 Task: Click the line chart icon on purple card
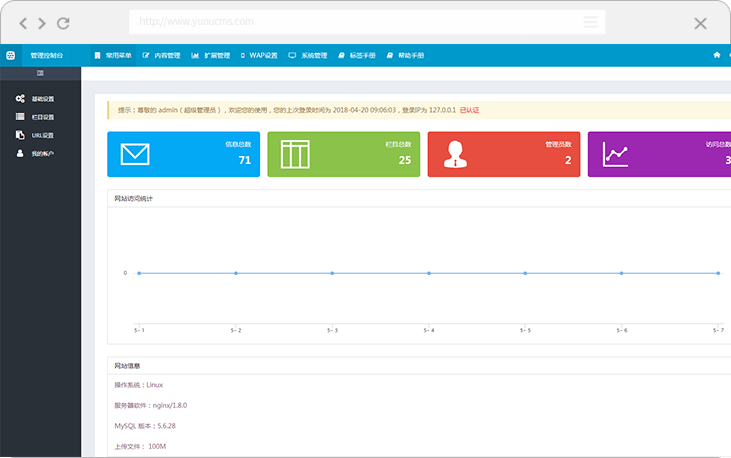tap(616, 154)
